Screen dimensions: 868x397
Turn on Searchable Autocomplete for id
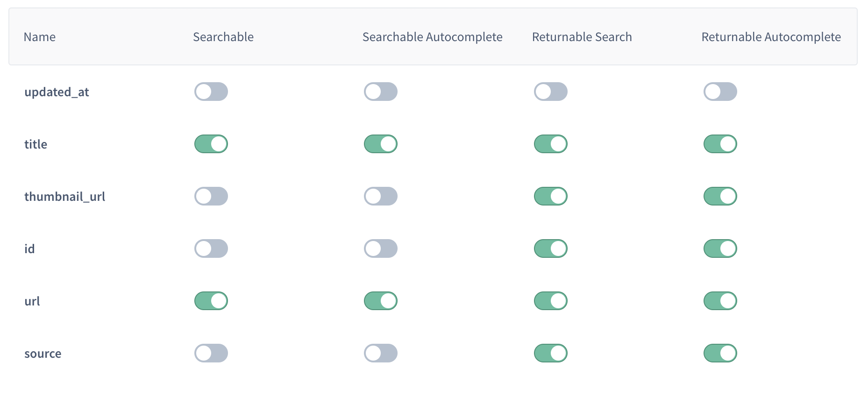click(x=381, y=248)
